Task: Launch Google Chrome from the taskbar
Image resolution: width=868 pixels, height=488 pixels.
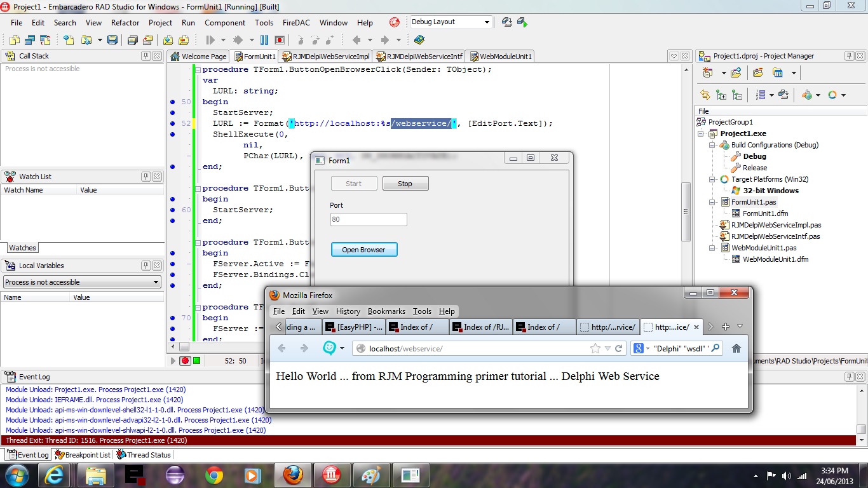Action: [x=215, y=475]
